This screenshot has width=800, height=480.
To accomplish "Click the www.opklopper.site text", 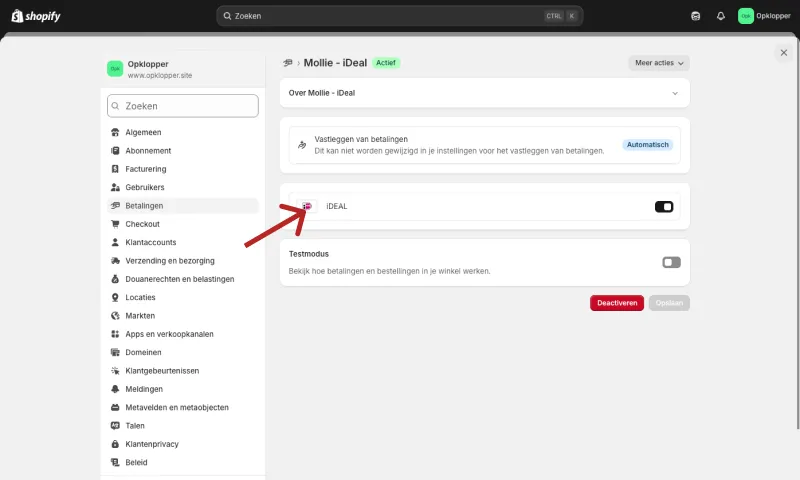I will coord(160,75).
